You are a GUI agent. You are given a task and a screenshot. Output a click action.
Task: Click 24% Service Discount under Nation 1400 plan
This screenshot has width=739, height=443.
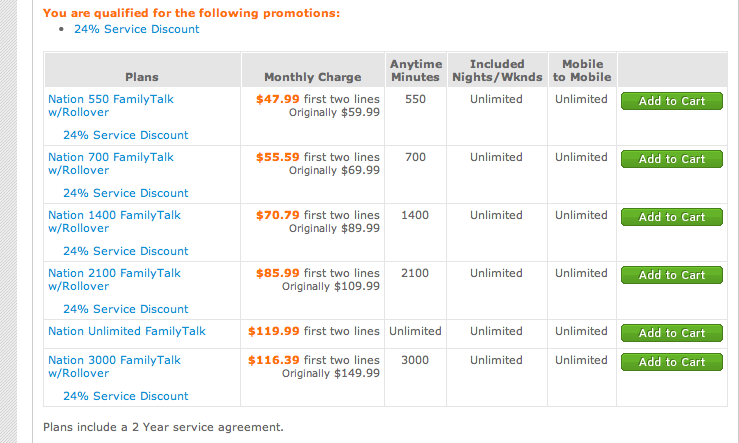[x=125, y=251]
